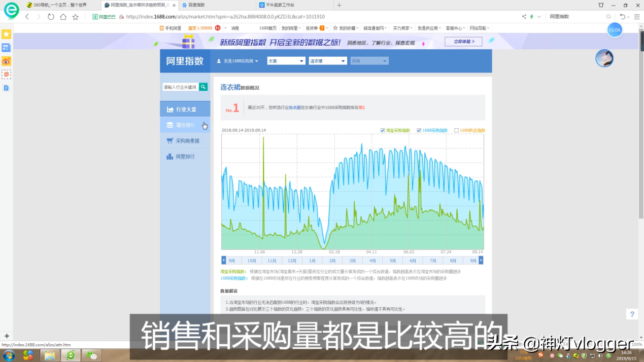Click right arrow of month timeline
The width and height of the screenshot is (644, 362).
(481, 260)
